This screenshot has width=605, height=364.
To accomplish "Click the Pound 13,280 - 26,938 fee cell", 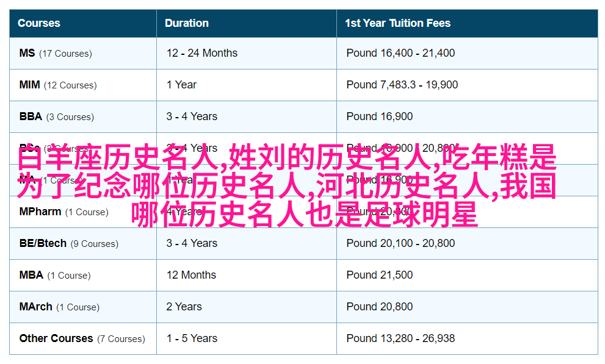I will point(400,338).
